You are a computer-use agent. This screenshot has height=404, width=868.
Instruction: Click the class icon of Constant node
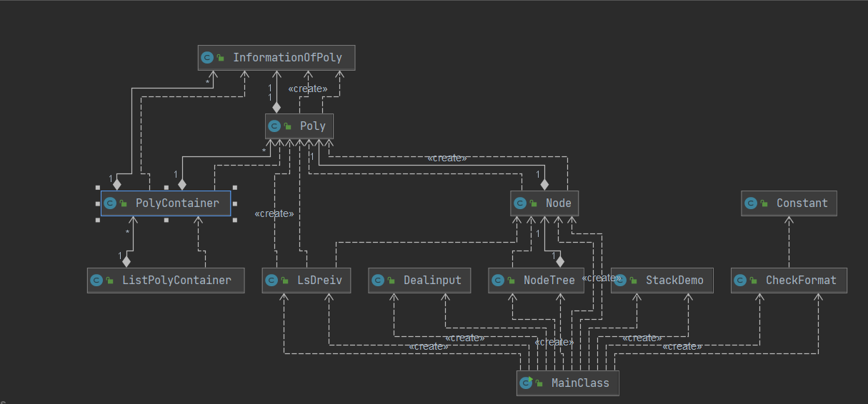pyautogui.click(x=751, y=203)
